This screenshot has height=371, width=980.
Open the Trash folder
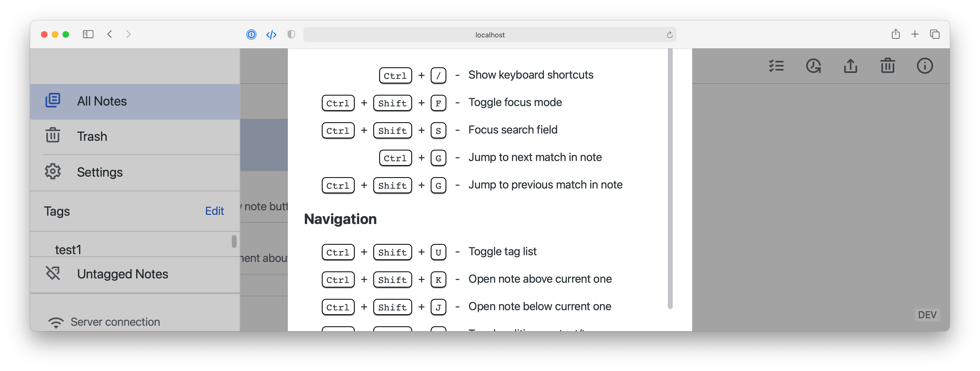point(92,136)
